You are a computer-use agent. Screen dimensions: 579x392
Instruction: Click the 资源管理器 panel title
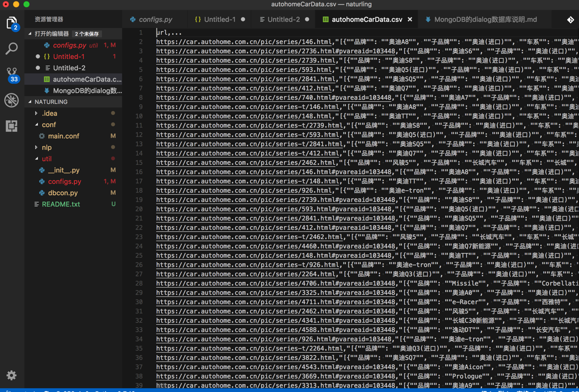point(49,19)
